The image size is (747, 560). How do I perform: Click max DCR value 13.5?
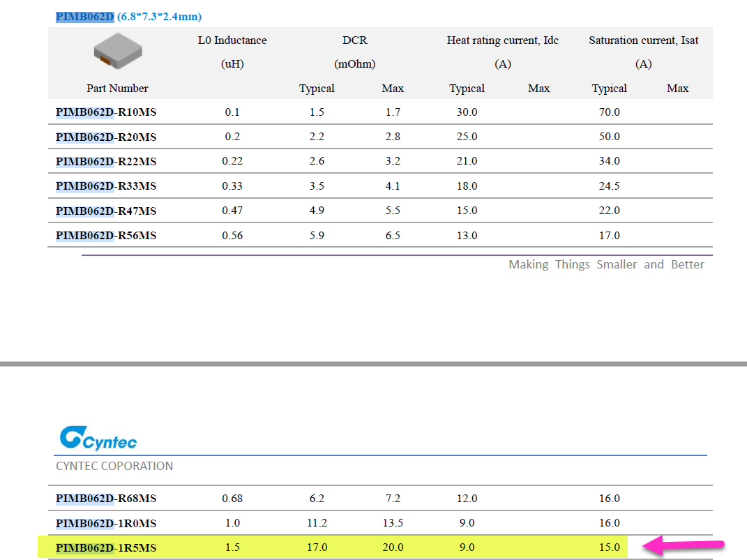(x=393, y=523)
